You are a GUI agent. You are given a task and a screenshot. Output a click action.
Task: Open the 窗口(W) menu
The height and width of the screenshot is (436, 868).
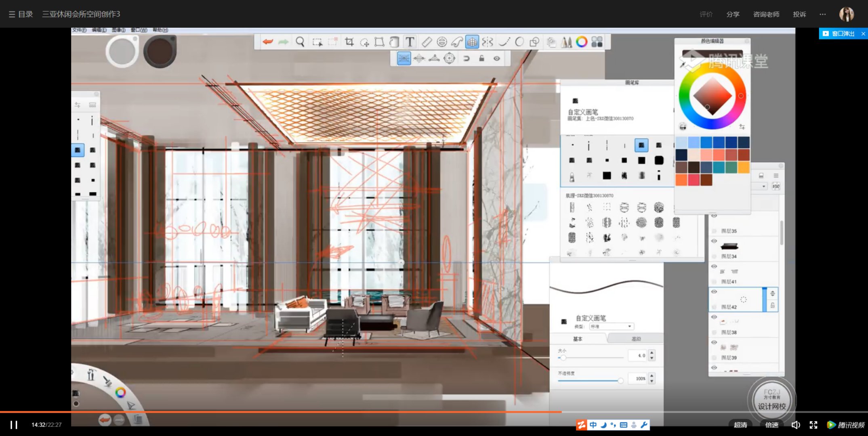pyautogui.click(x=139, y=30)
